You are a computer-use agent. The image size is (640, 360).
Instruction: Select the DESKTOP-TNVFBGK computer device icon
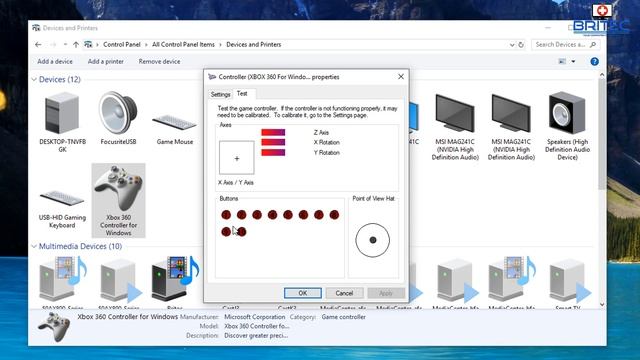[x=62, y=113]
